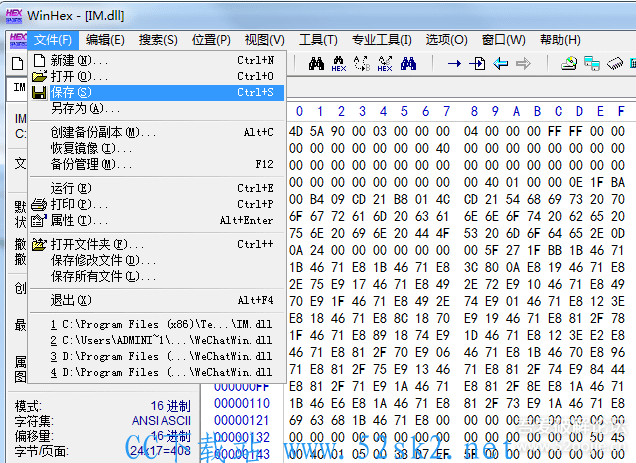
Task: Open the 工具(T) menu
Action: pos(318,40)
